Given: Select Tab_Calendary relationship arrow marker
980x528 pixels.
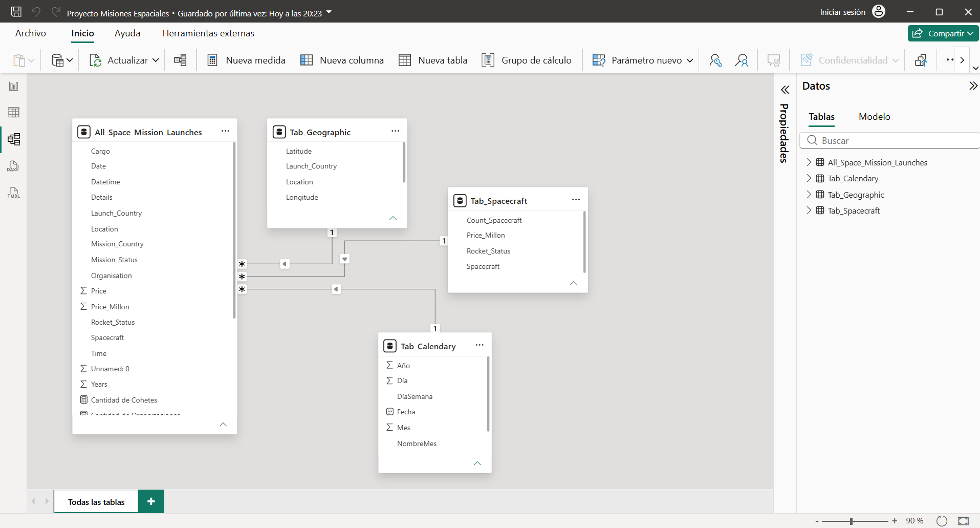Looking at the screenshot, I should (336, 289).
